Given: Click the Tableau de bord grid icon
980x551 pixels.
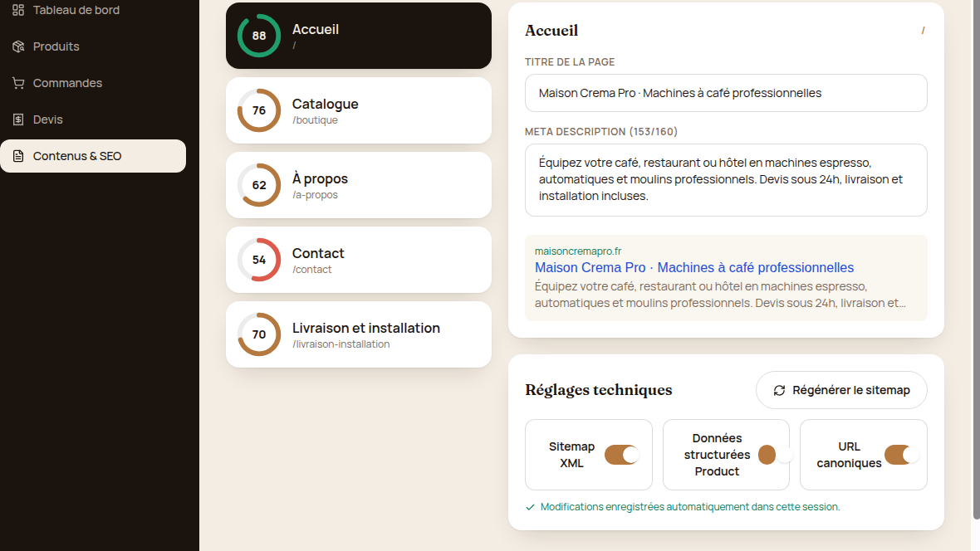Looking at the screenshot, I should tap(18, 10).
